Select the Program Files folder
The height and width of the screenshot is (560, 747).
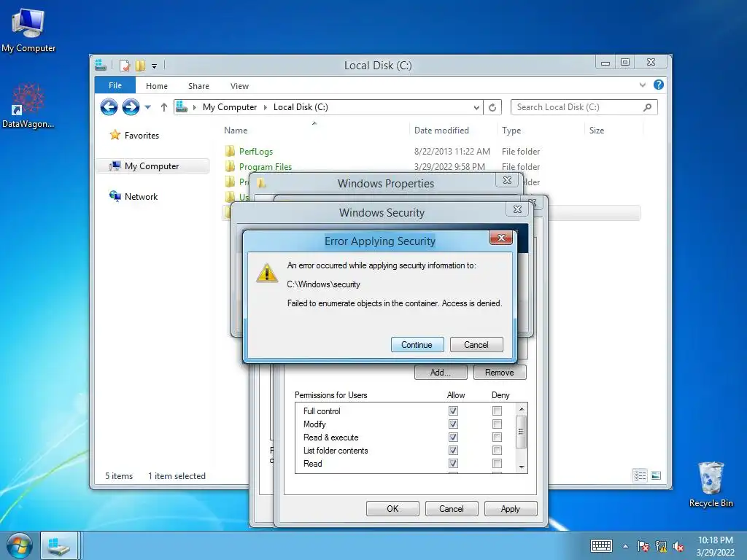click(x=266, y=167)
